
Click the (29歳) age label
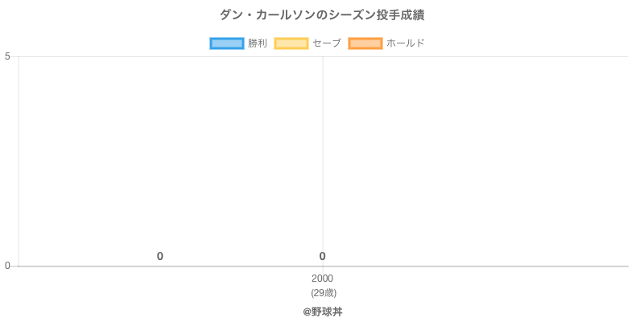(322, 293)
